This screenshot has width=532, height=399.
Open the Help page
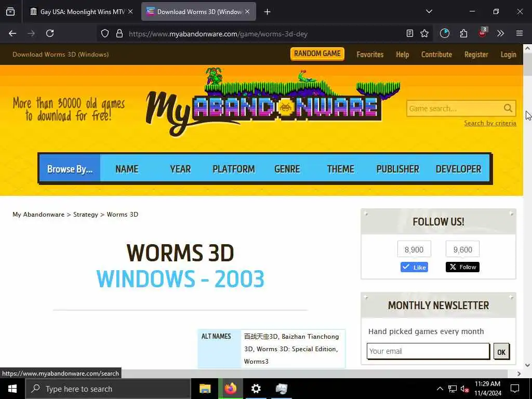[x=403, y=55]
